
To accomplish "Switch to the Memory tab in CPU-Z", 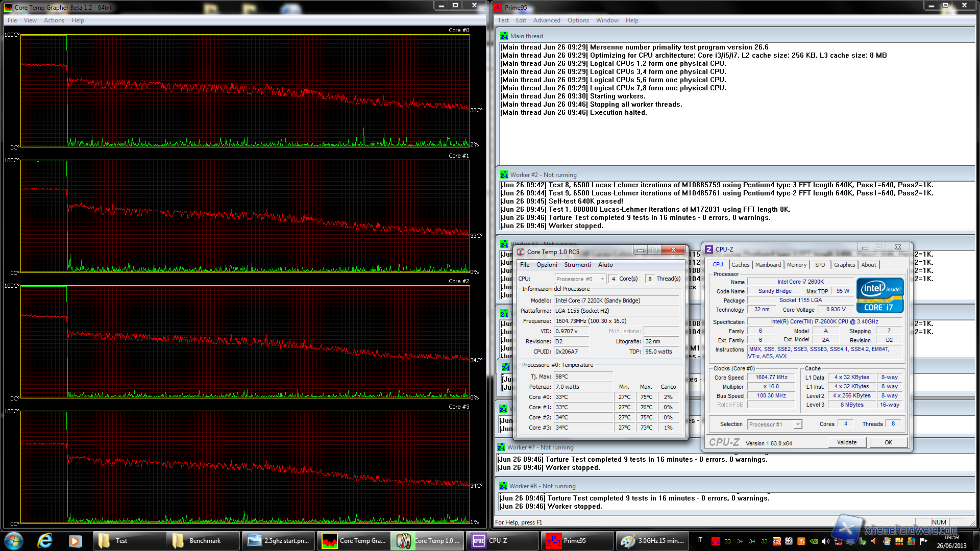I will (x=796, y=265).
